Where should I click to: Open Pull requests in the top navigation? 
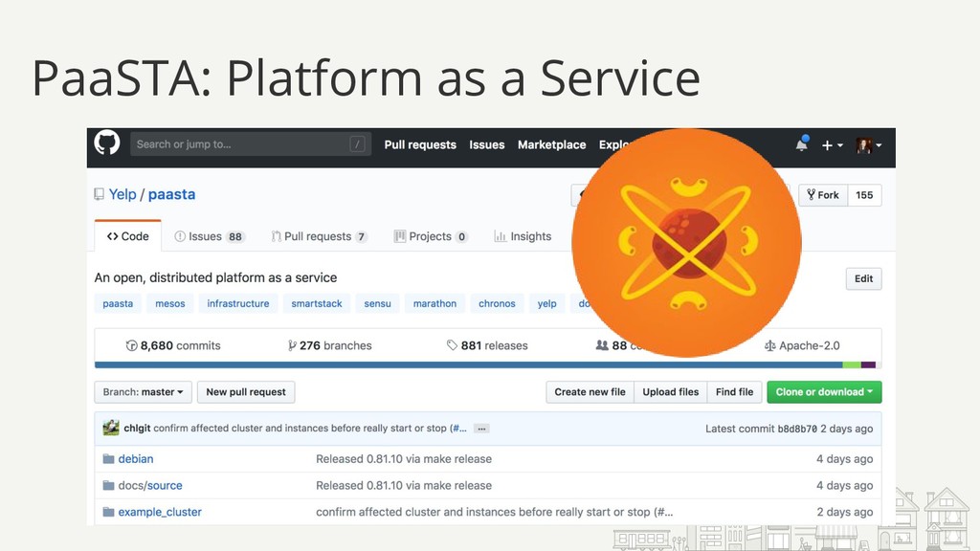tap(420, 144)
